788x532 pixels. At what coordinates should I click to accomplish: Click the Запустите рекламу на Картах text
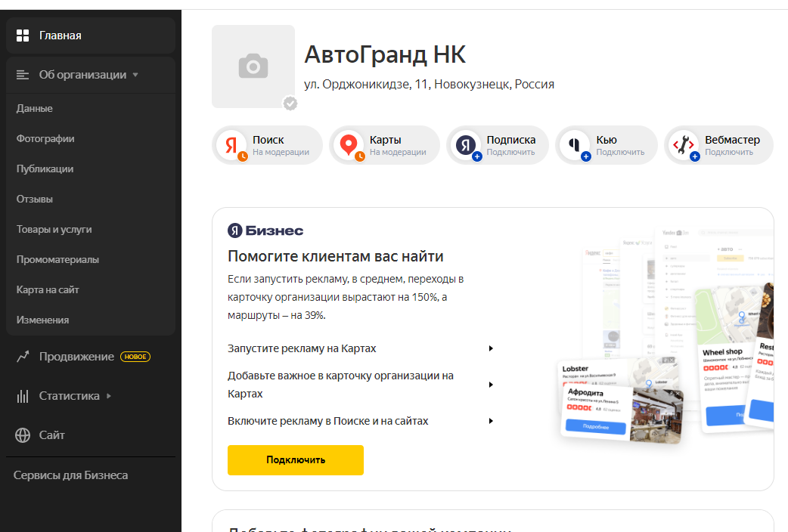click(x=302, y=348)
